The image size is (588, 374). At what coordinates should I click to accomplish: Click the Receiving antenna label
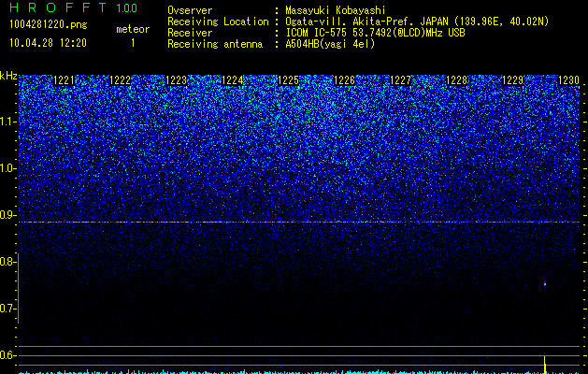coord(215,44)
